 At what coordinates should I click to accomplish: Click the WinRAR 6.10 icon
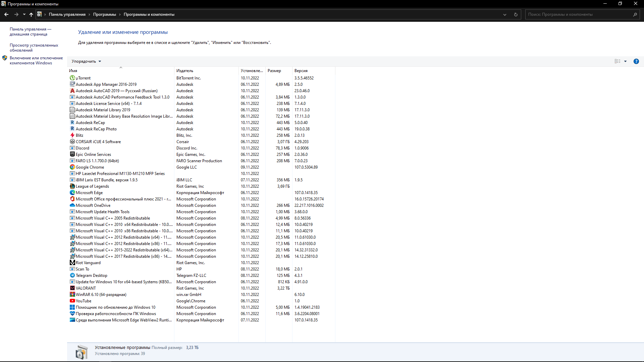pyautogui.click(x=72, y=294)
